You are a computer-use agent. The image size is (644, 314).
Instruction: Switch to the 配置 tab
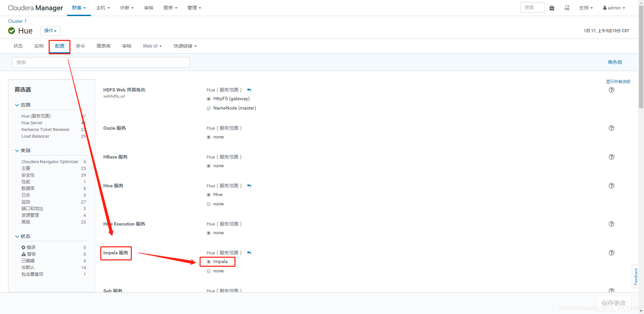[60, 46]
